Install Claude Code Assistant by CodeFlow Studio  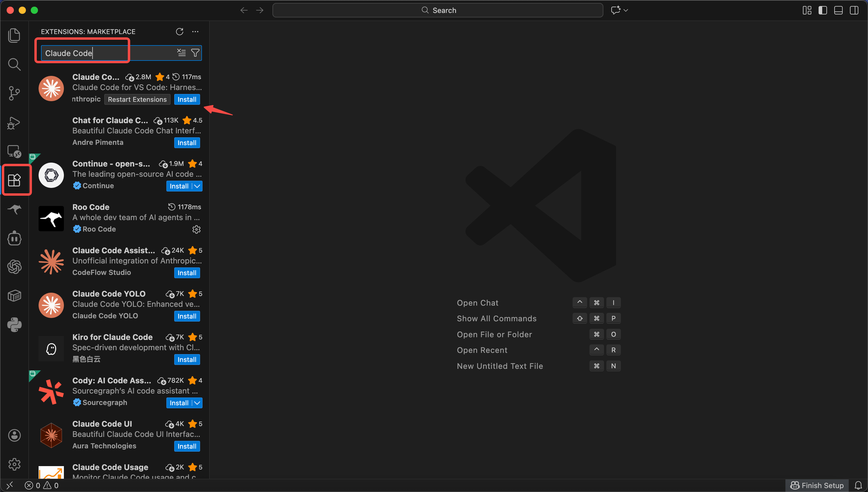click(x=187, y=273)
